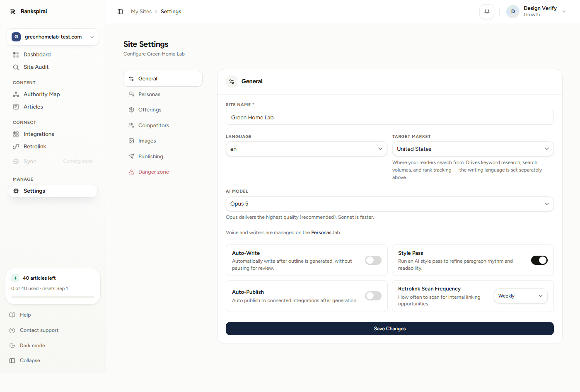Click the Competitors users icon
Image resolution: width=580 pixels, height=392 pixels.
[x=131, y=126]
